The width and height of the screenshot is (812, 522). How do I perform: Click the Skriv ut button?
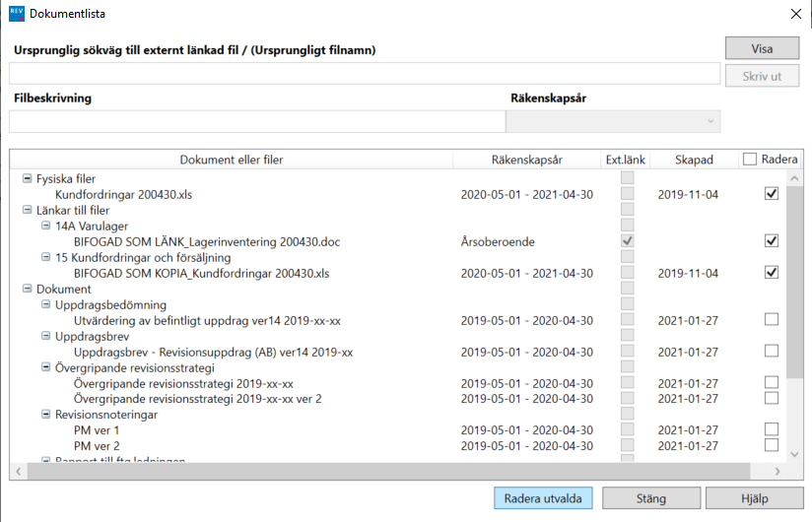click(x=762, y=76)
